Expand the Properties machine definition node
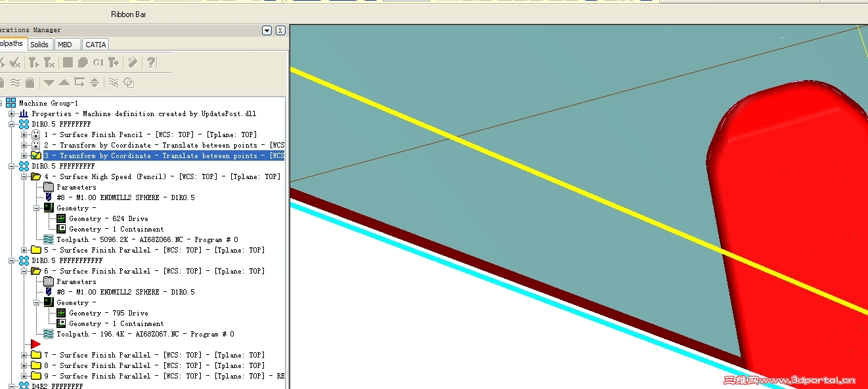The width and height of the screenshot is (868, 389). [11, 113]
